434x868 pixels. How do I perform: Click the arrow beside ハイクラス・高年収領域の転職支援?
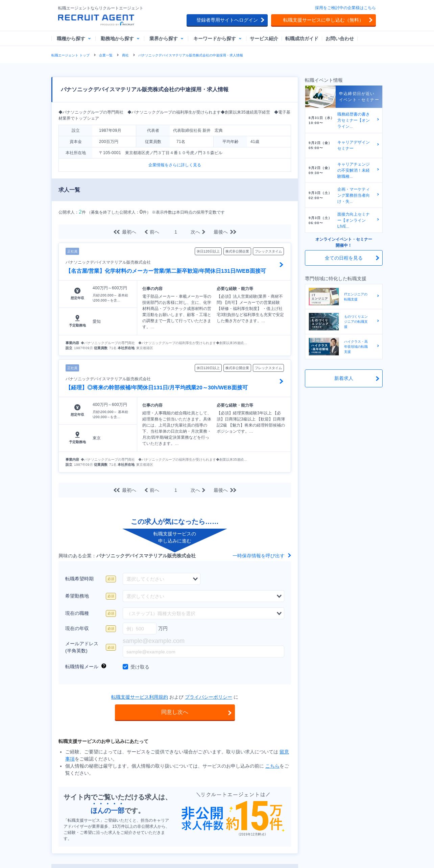[378, 346]
